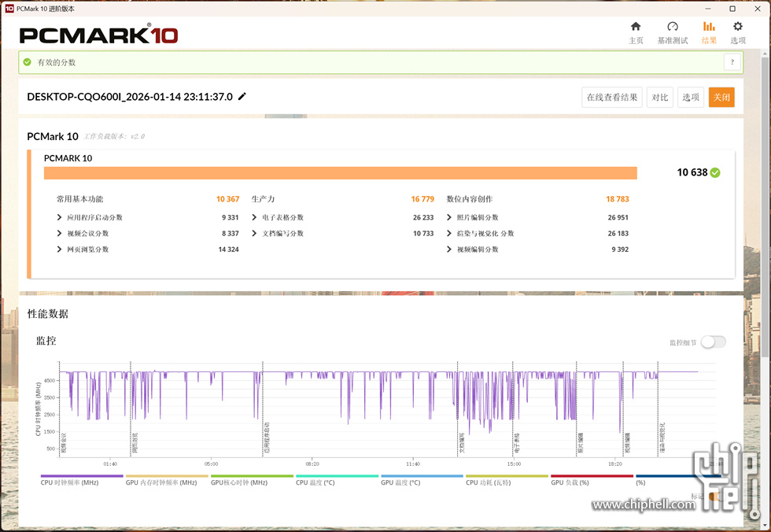Click the 选项 button beside 对比

[x=691, y=98]
